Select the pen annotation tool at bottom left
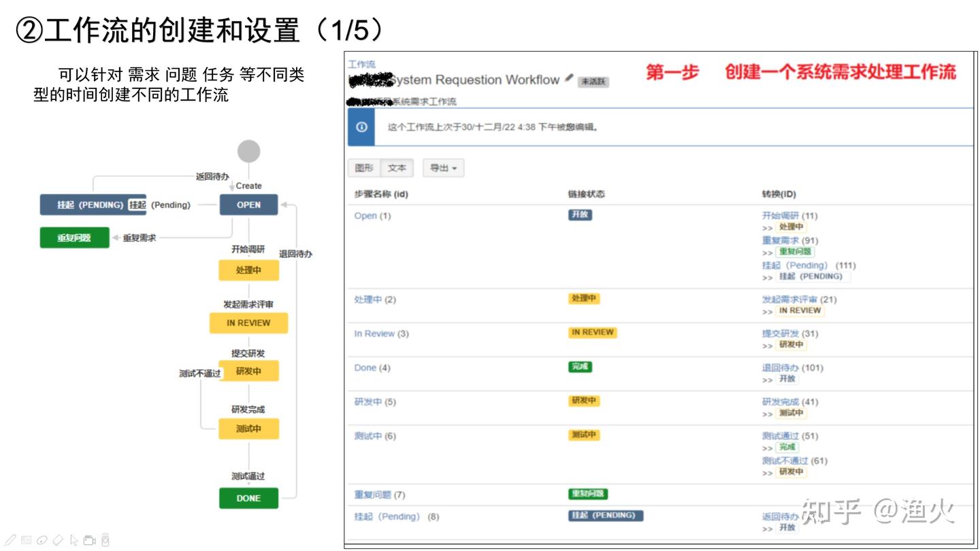Viewport: 980px width, 551px height. 11,540
